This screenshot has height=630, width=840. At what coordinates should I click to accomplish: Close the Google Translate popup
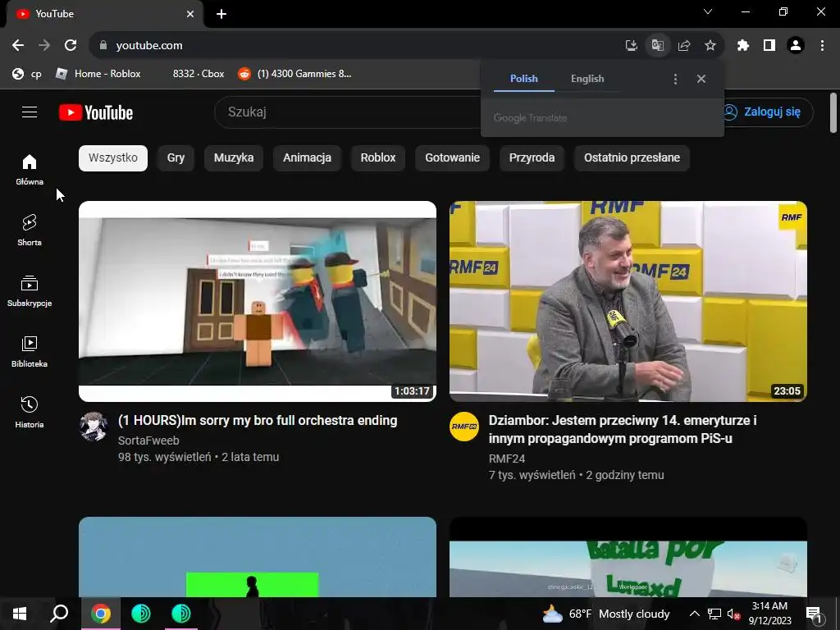coord(701,79)
